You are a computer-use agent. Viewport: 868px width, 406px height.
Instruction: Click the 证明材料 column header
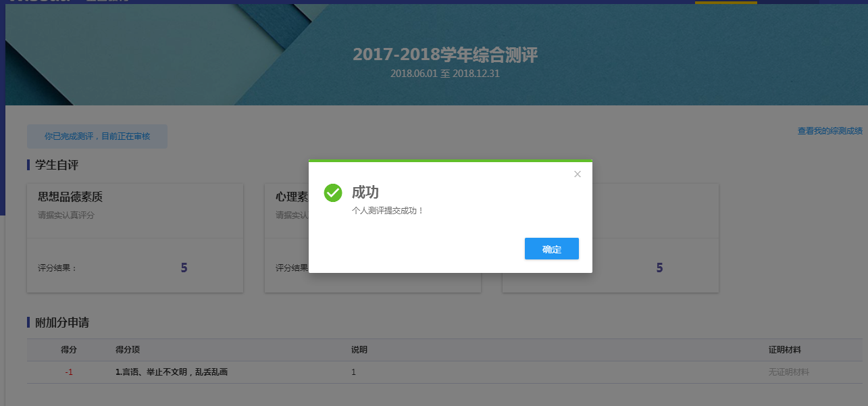click(785, 350)
